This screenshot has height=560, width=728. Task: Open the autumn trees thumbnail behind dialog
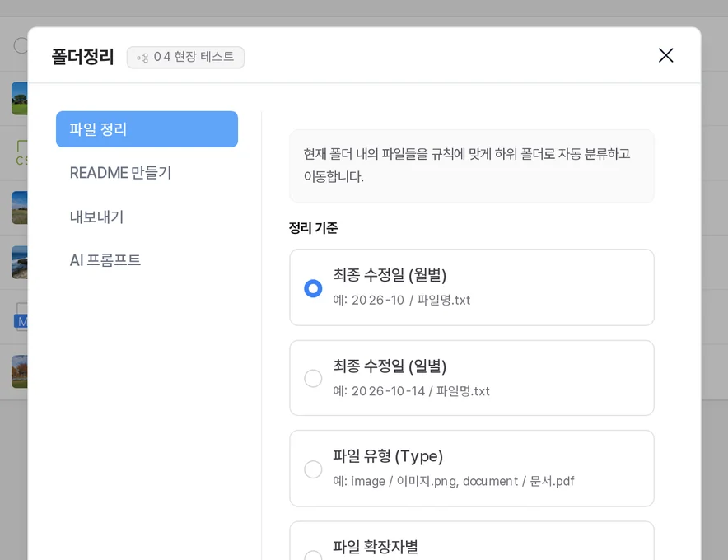point(20,371)
